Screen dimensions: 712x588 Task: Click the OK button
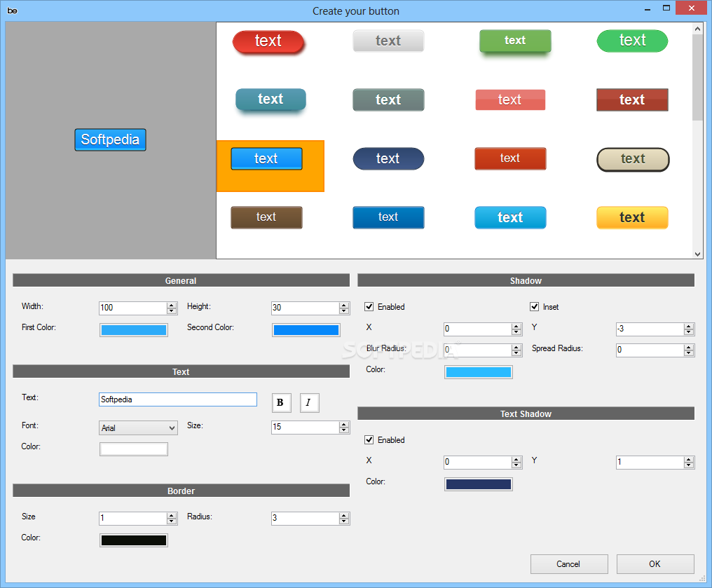(655, 564)
